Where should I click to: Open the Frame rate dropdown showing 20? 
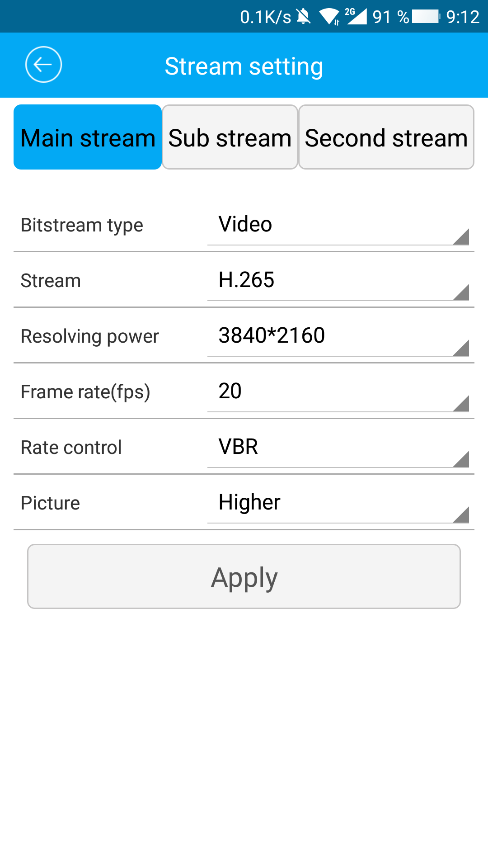[x=338, y=392]
